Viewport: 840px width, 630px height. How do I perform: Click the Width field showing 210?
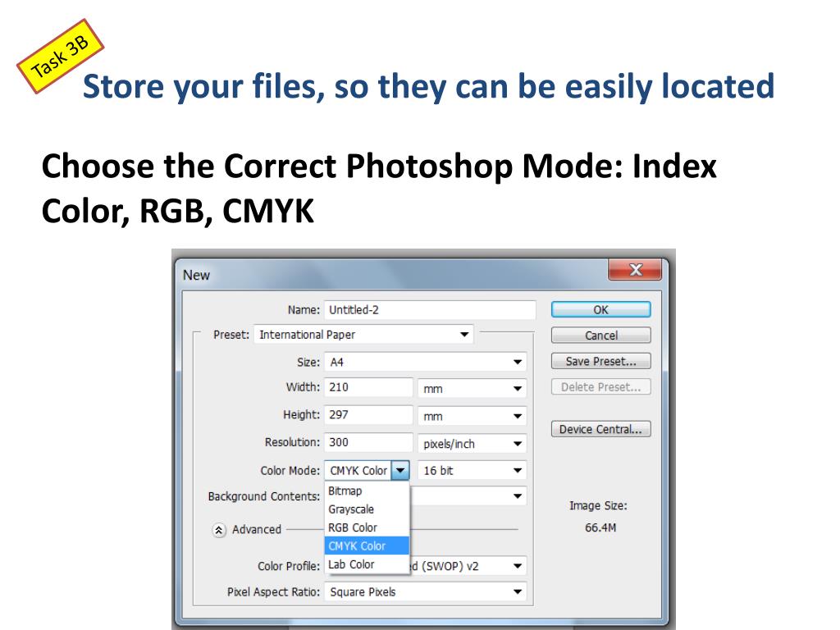pos(368,387)
